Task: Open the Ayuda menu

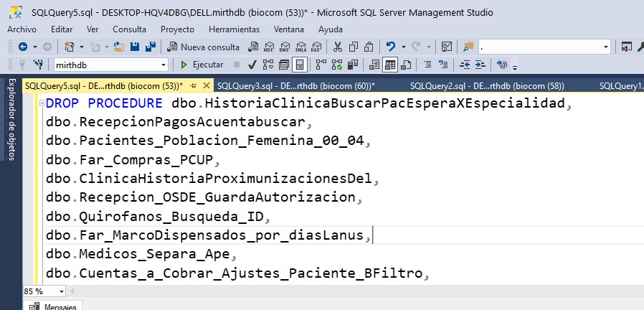Action: (x=330, y=29)
